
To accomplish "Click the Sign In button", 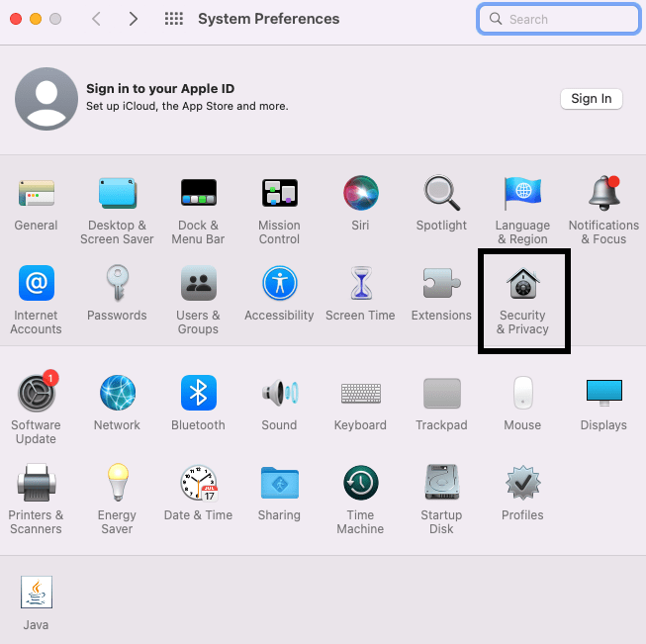I will 592,99.
